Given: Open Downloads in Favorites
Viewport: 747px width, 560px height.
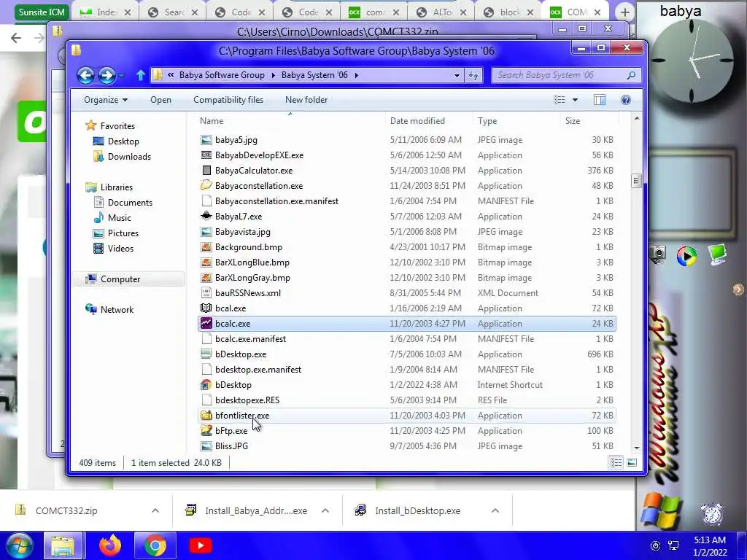Looking at the screenshot, I should pos(129,157).
